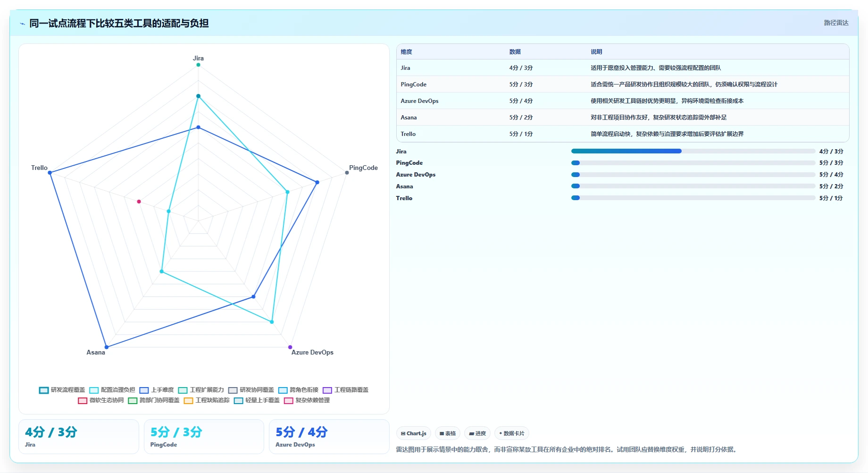This screenshot has height=473, width=868.
Task: Click the 轻量上手覆盖 legend color box
Action: (x=238, y=400)
